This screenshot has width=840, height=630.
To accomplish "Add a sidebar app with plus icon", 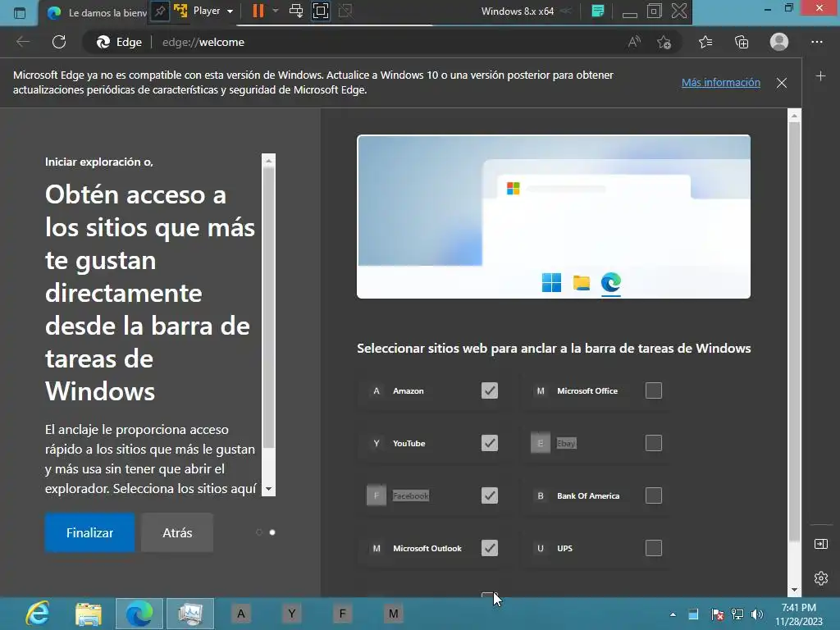I will click(x=820, y=76).
